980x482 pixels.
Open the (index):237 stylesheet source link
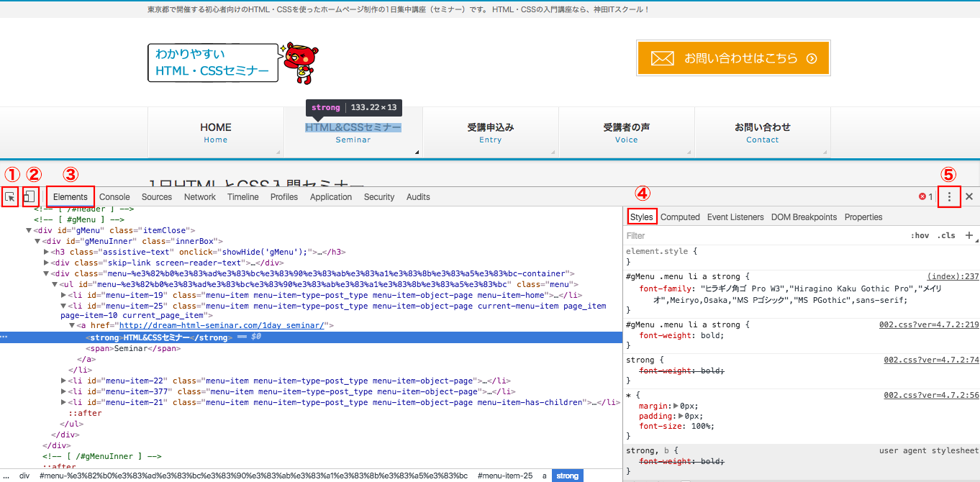point(953,276)
